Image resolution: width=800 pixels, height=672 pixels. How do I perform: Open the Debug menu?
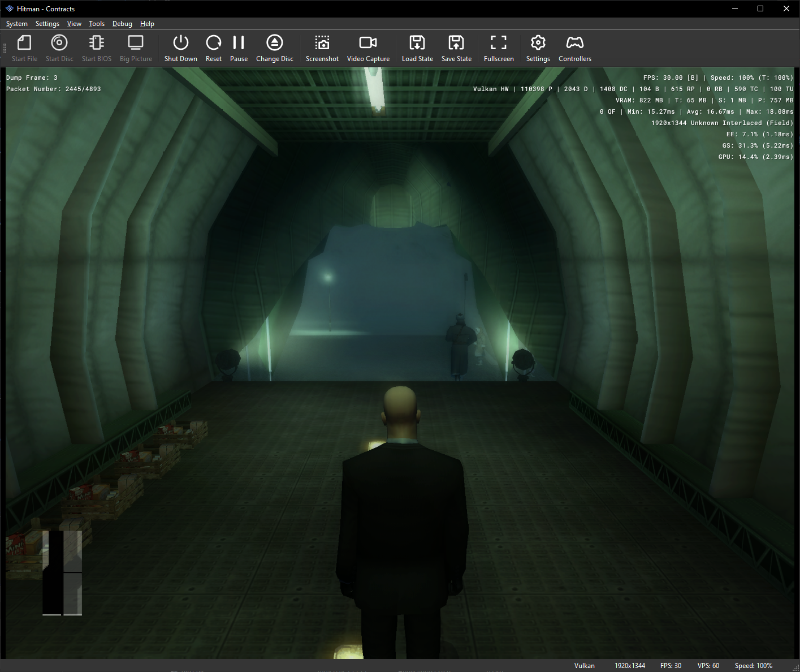(x=122, y=24)
